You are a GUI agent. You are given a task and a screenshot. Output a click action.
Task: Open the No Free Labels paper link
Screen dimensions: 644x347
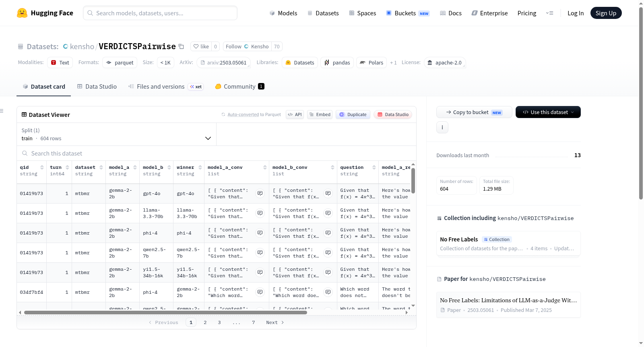pyautogui.click(x=508, y=305)
